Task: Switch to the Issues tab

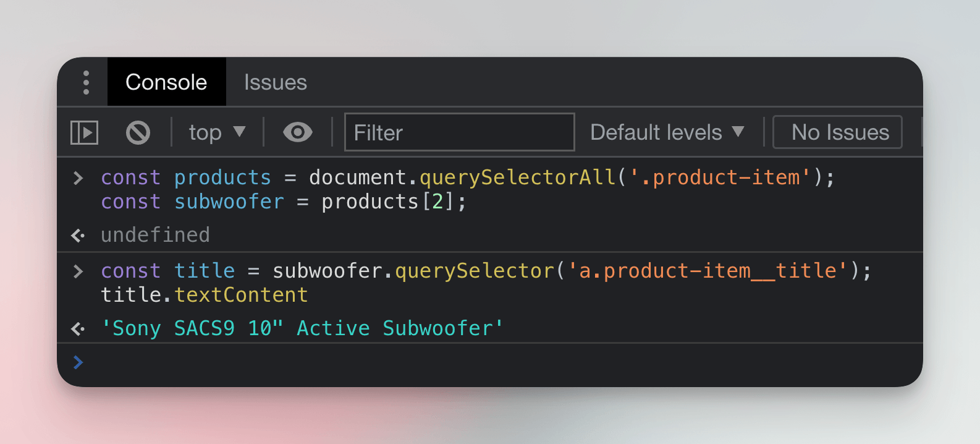Action: click(x=275, y=82)
